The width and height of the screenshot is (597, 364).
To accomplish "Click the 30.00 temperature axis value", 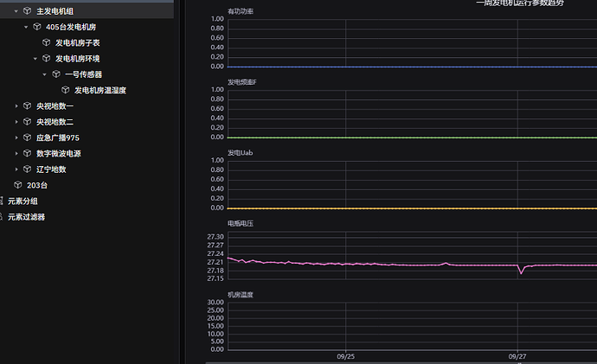I will pos(215,303).
